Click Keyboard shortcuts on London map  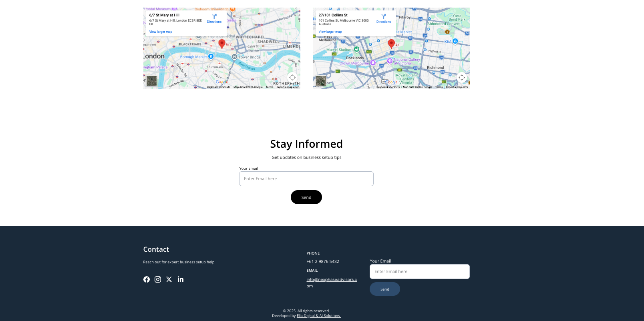(219, 87)
